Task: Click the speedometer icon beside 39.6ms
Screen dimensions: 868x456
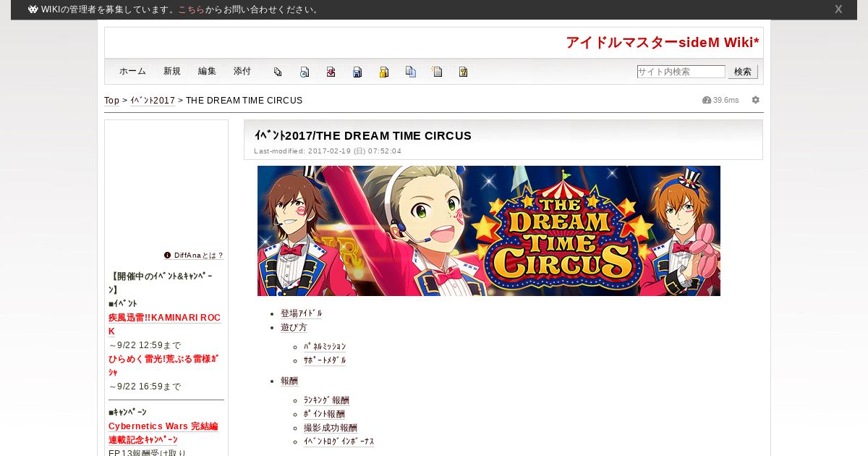Action: (x=707, y=100)
